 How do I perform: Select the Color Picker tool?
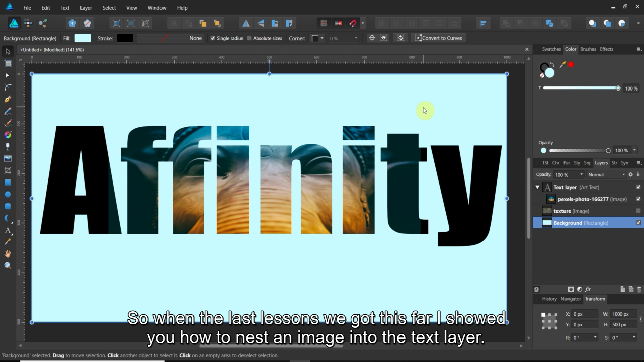tap(8, 242)
